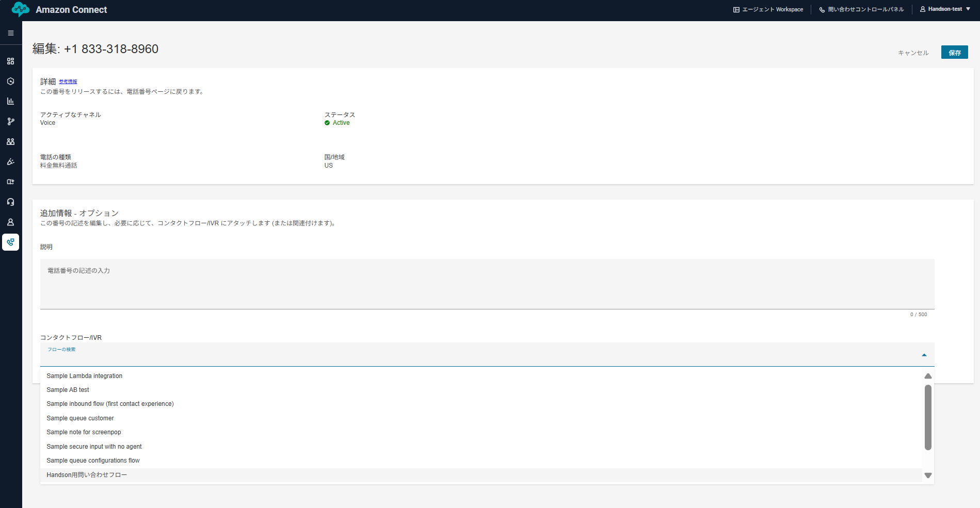Select Sample AB test flow
Screen dimensions: 980x508
(481, 390)
